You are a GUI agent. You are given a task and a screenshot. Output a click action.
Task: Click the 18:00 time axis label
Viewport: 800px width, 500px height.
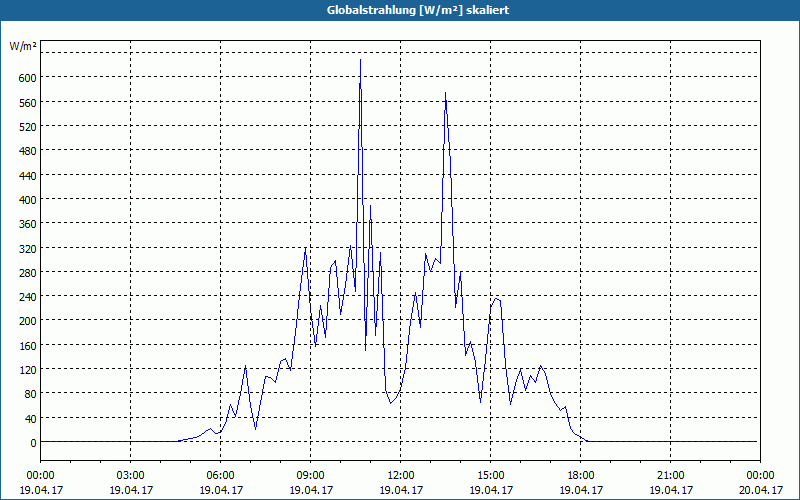pyautogui.click(x=581, y=476)
